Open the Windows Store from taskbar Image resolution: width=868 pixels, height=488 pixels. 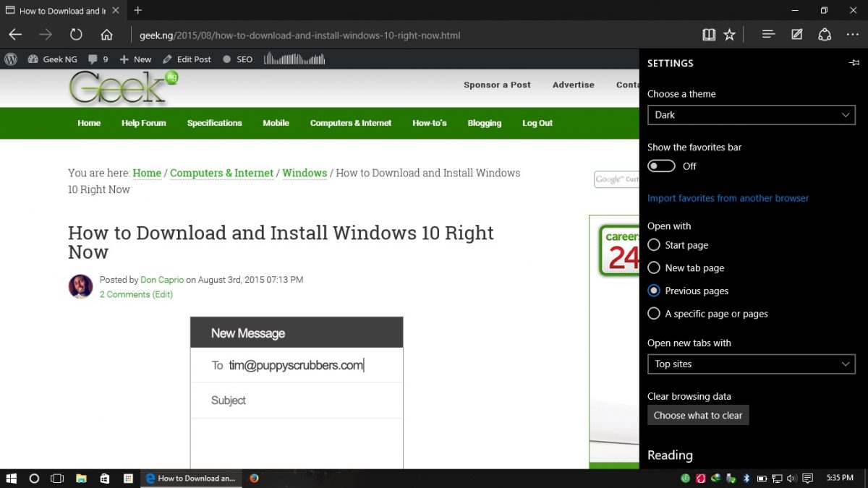click(x=105, y=478)
